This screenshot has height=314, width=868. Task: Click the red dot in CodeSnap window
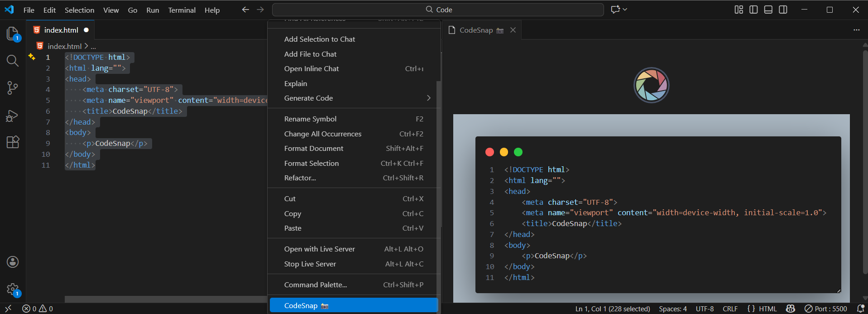coord(489,152)
